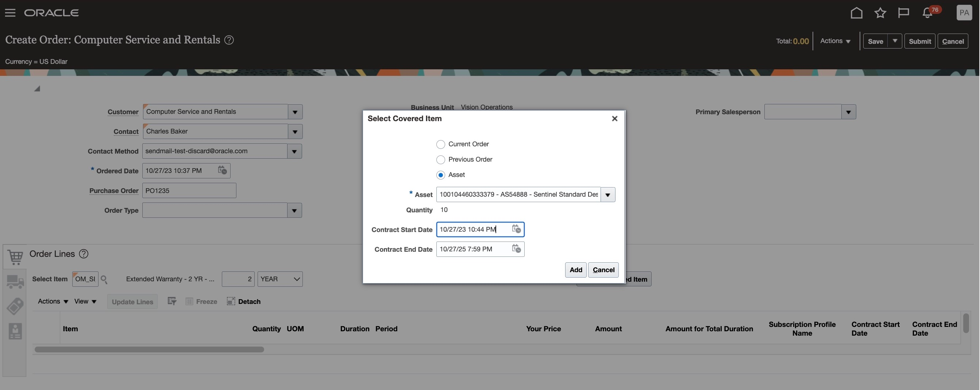
Task: Search for an item with magnifier icon
Action: 104,279
